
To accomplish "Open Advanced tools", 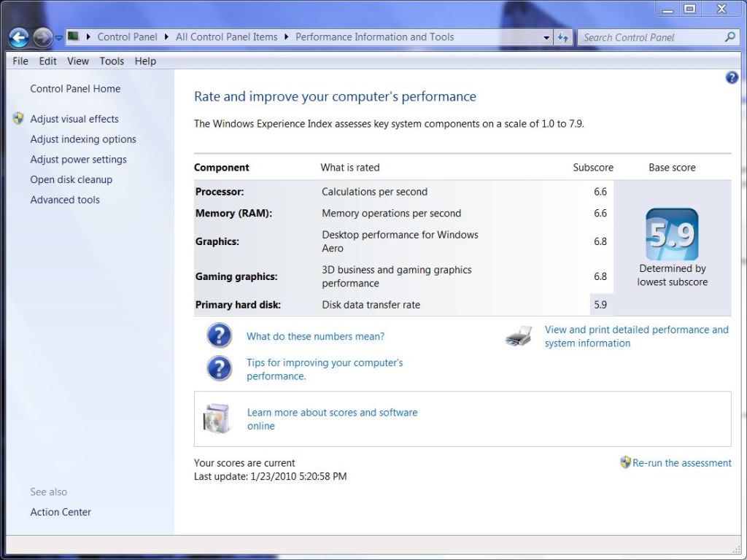I will click(65, 200).
